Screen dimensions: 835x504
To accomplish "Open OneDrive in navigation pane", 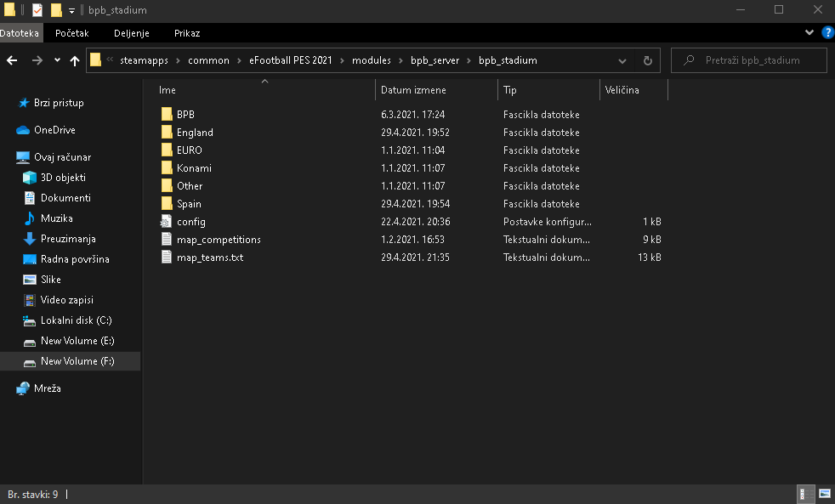I will click(x=54, y=130).
